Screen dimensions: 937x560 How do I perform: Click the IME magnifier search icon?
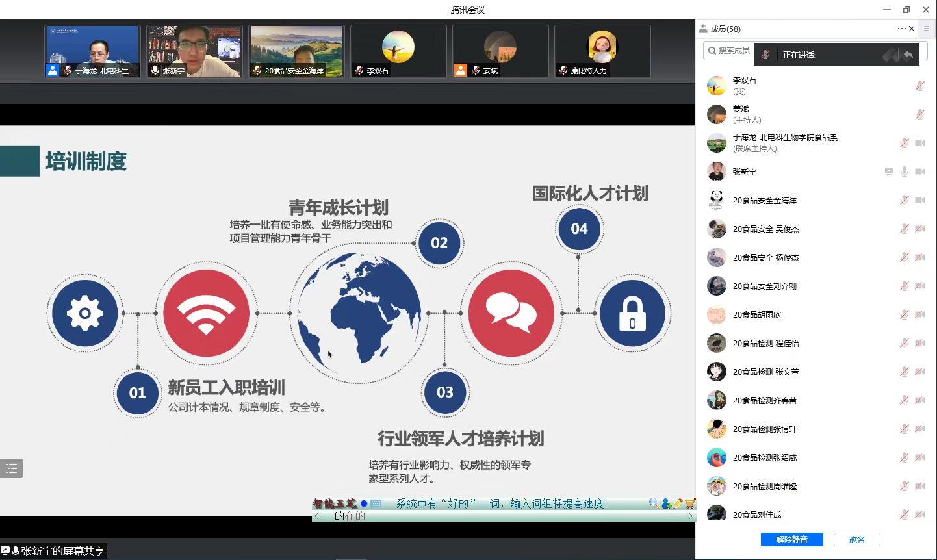coord(654,503)
